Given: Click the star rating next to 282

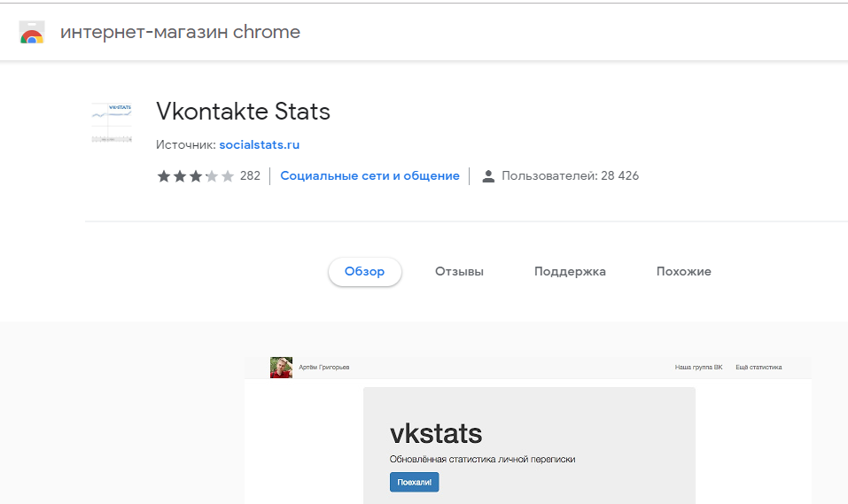Looking at the screenshot, I should [x=195, y=175].
